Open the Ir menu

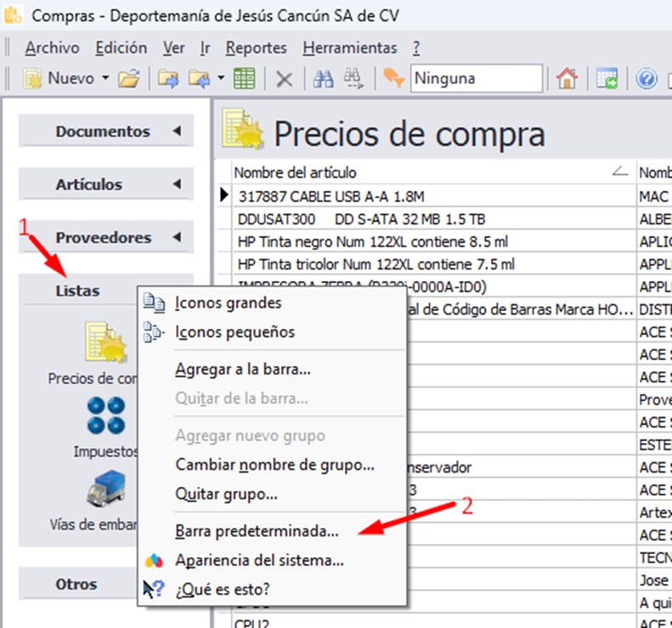(206, 48)
